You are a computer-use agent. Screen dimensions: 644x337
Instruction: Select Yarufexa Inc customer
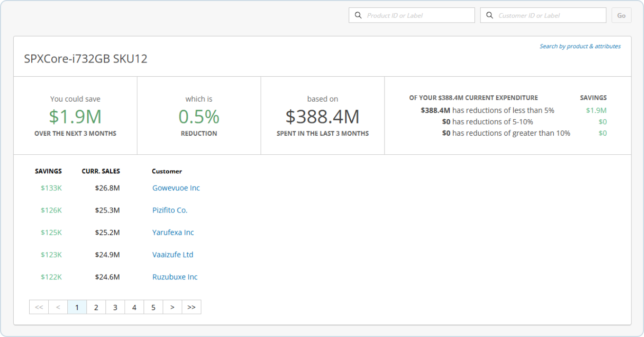pyautogui.click(x=173, y=232)
